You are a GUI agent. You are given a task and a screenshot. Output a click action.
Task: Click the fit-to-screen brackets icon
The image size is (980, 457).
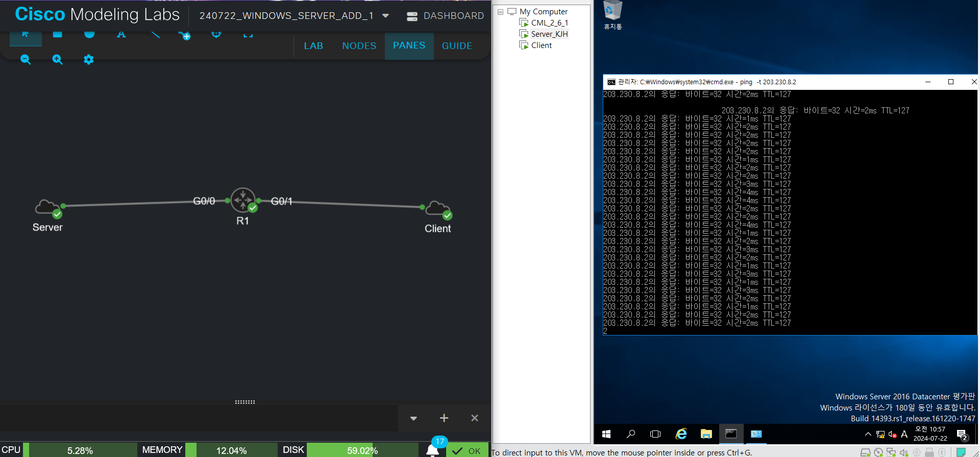(248, 35)
